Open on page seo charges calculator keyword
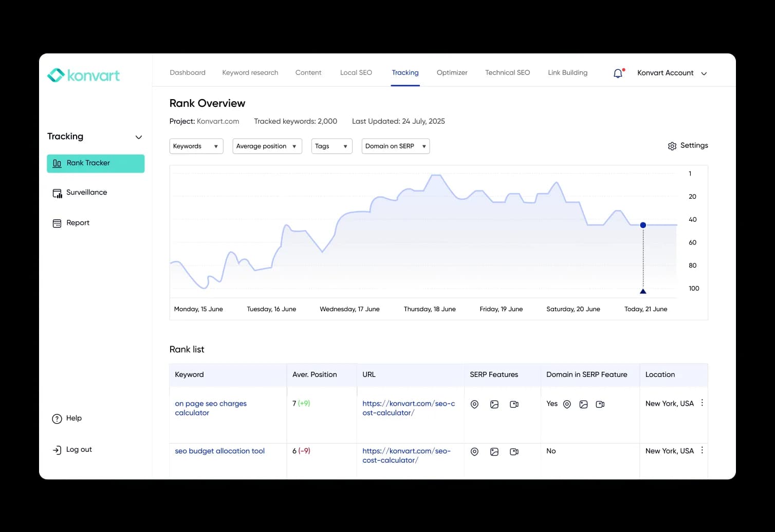Screen dimensions: 775x532 (211, 408)
